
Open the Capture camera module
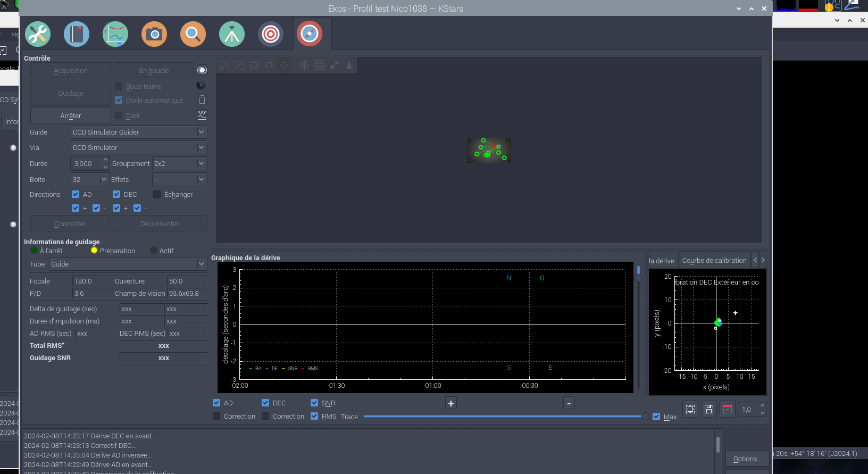pos(154,35)
